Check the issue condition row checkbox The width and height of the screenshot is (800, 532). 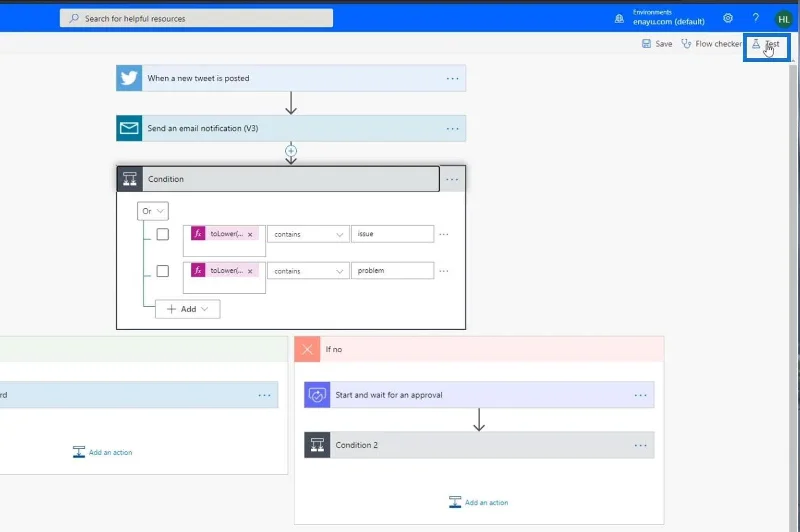tap(162, 234)
